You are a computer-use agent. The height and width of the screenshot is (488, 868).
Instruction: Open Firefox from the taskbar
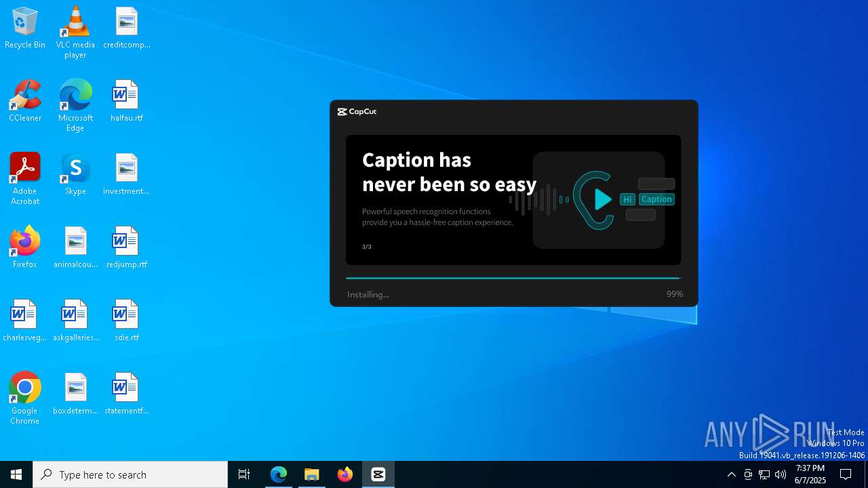click(x=345, y=474)
